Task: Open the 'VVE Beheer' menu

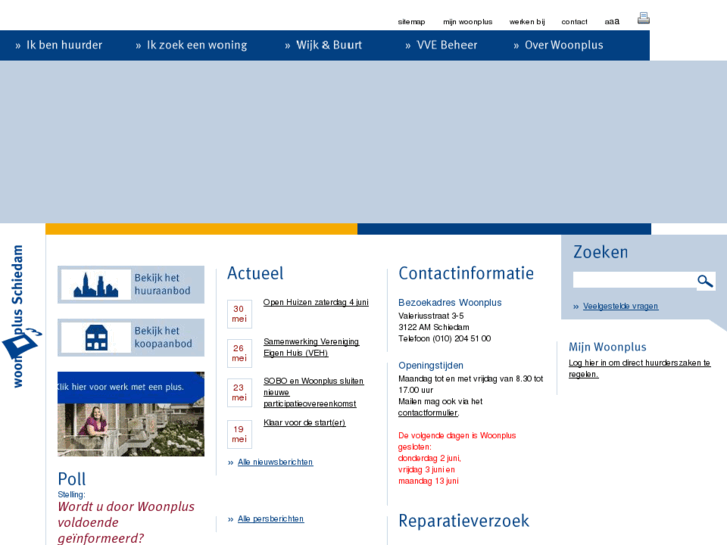Action: (441, 45)
